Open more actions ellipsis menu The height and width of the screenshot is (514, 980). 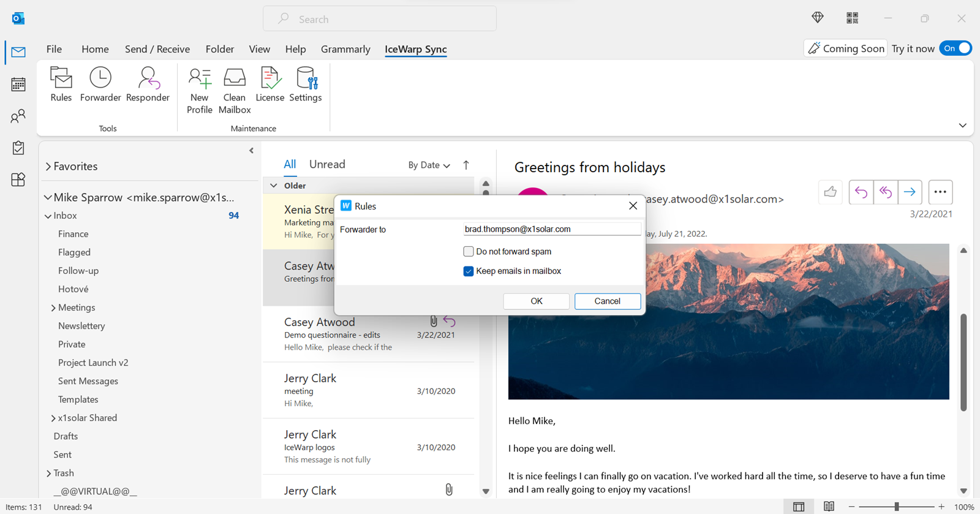(940, 192)
